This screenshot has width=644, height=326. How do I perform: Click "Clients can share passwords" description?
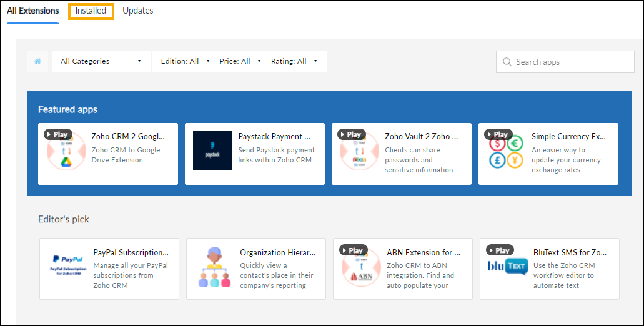point(422,160)
